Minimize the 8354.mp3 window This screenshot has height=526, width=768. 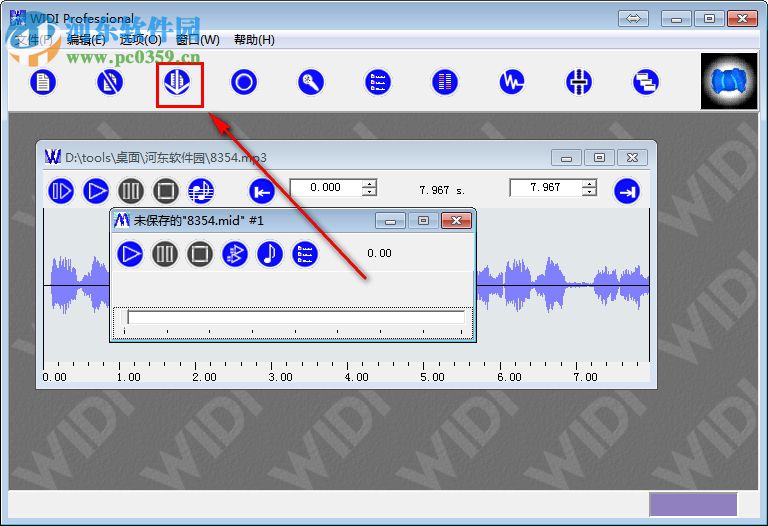pos(566,158)
